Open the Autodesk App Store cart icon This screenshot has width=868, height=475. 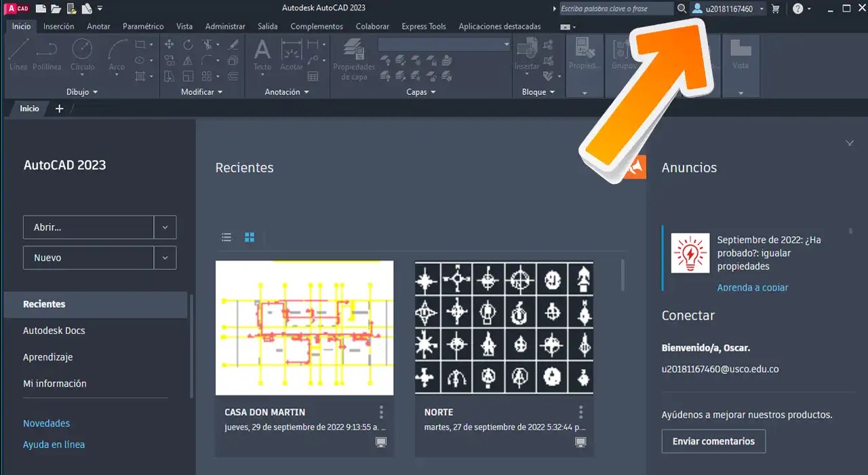[776, 9]
